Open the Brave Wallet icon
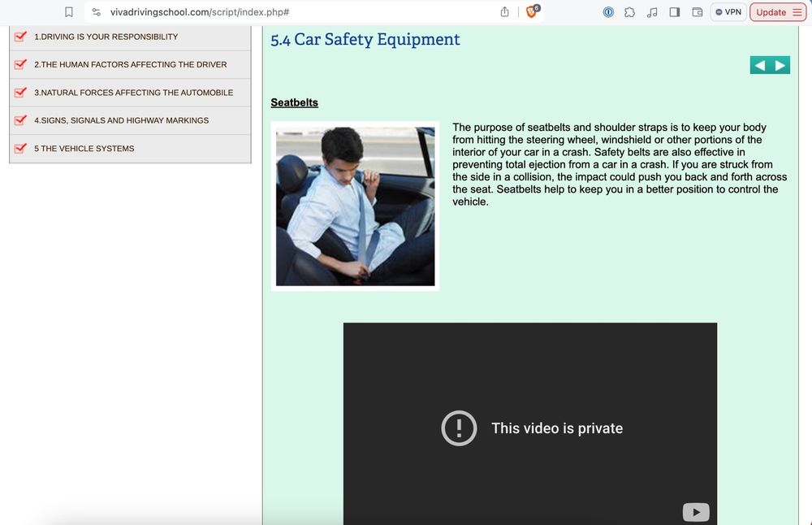The height and width of the screenshot is (525, 812). (697, 12)
